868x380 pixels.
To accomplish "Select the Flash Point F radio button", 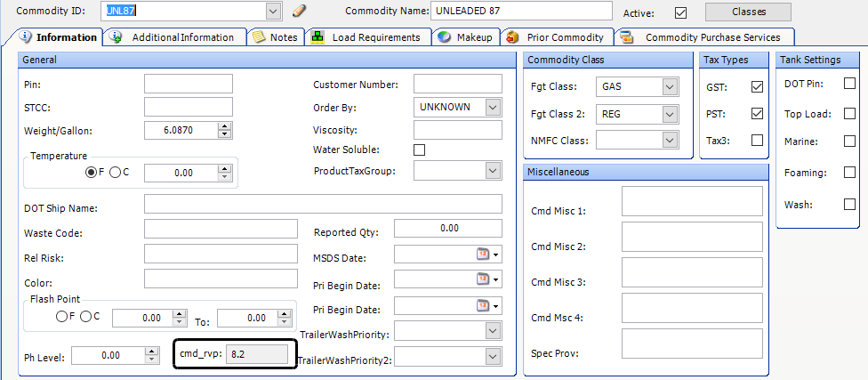I will 61,317.
